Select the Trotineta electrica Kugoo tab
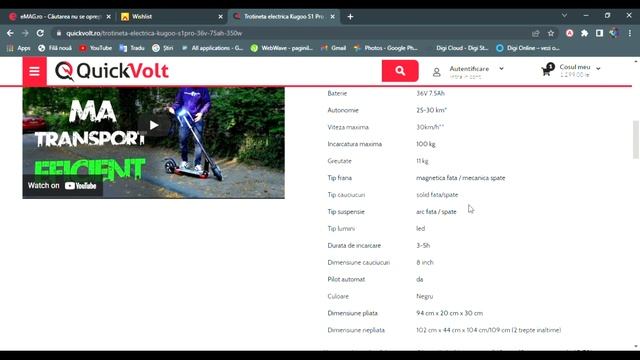Screen dimensions: 640x360 point(284,17)
